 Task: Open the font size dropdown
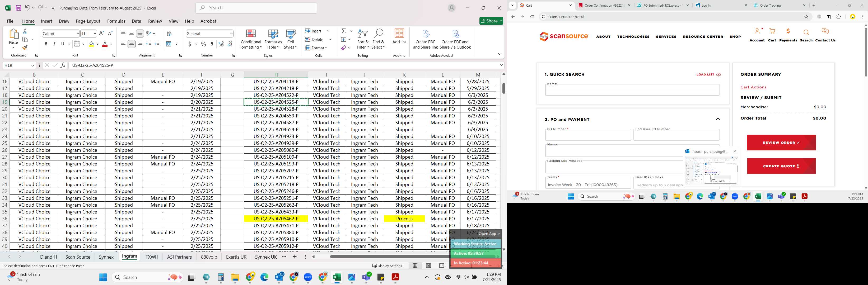(x=95, y=34)
